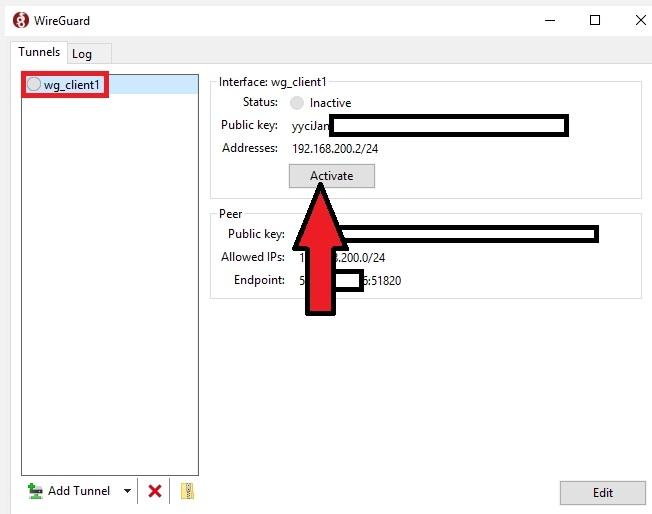Click the grey status indicator next to Inactive
This screenshot has height=514, width=652.
tap(296, 103)
